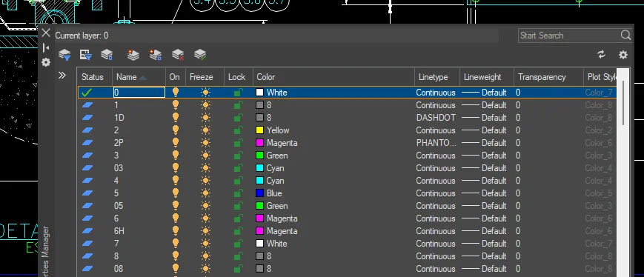The width and height of the screenshot is (644, 277).
Task: Open palette properties gear on left strip
Action: (46, 62)
